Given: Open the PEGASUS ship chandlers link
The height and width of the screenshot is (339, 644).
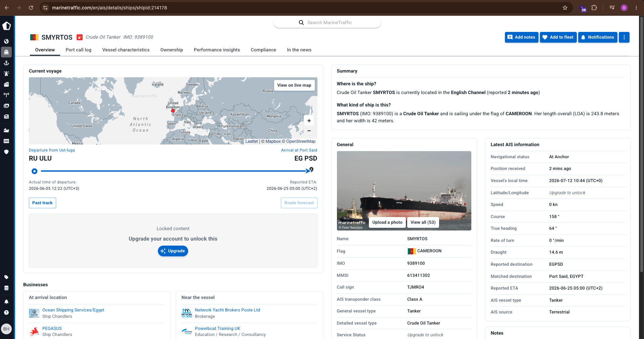Looking at the screenshot, I should click(52, 329).
